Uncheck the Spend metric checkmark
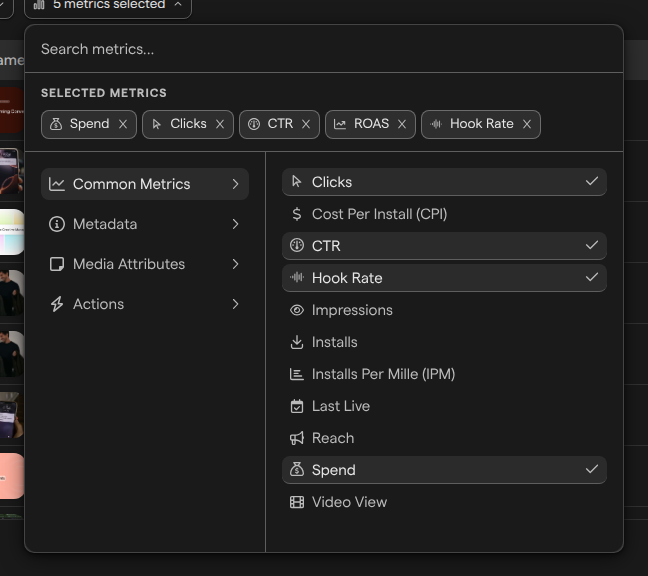Image resolution: width=648 pixels, height=576 pixels. pyautogui.click(x=592, y=469)
